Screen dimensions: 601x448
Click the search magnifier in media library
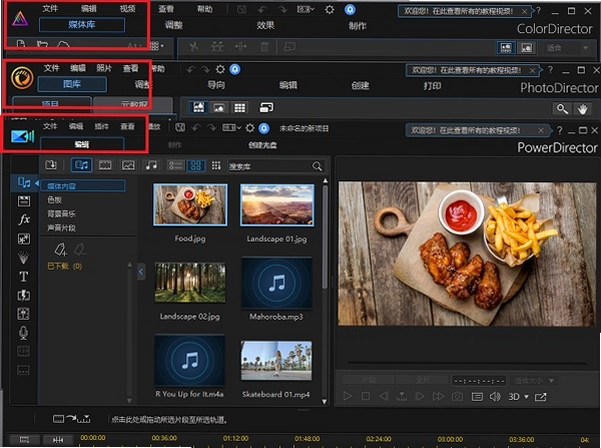pos(317,166)
